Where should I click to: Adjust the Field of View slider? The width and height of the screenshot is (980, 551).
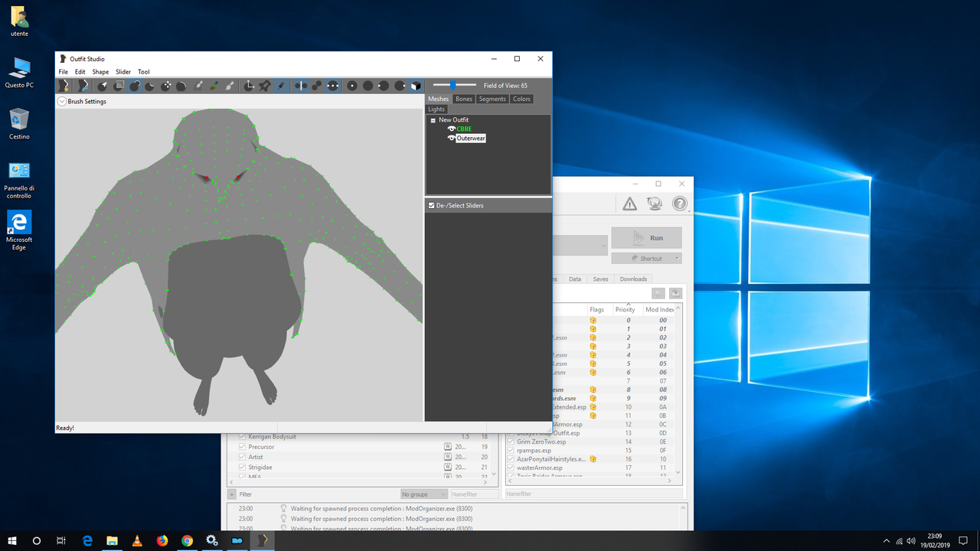click(x=453, y=85)
